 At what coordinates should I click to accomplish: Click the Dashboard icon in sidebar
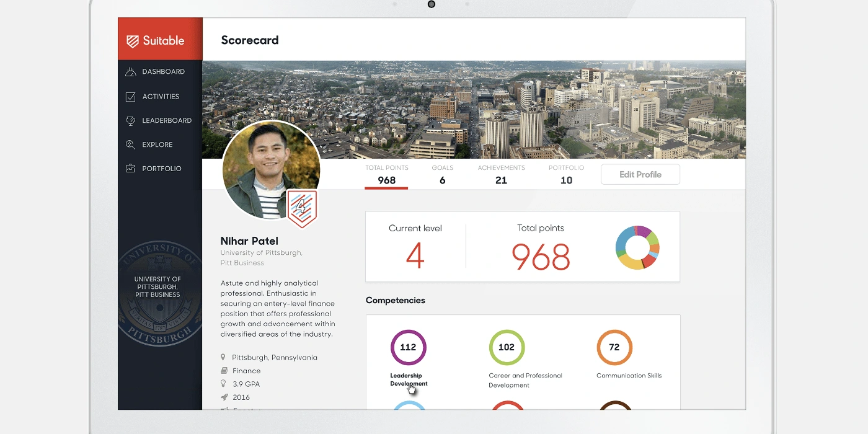[131, 72]
